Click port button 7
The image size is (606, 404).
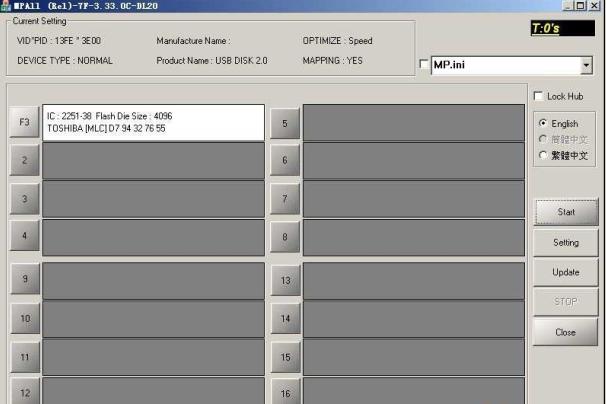click(285, 199)
